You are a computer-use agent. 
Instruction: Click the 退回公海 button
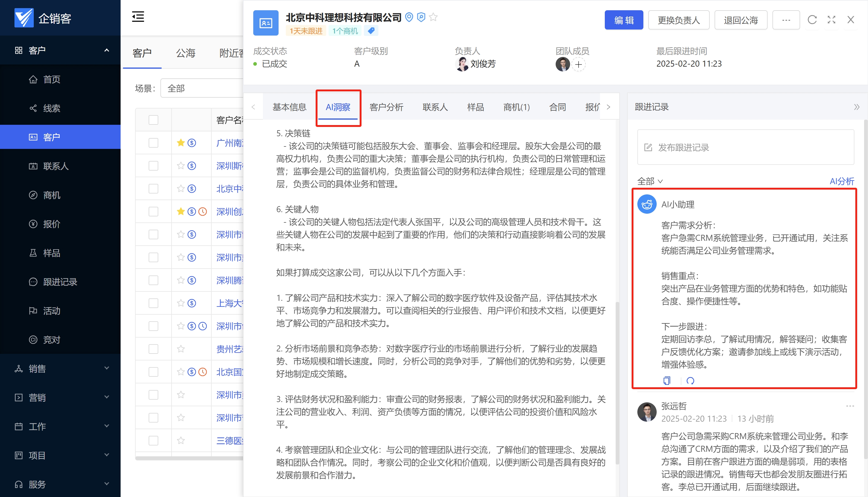pyautogui.click(x=741, y=20)
